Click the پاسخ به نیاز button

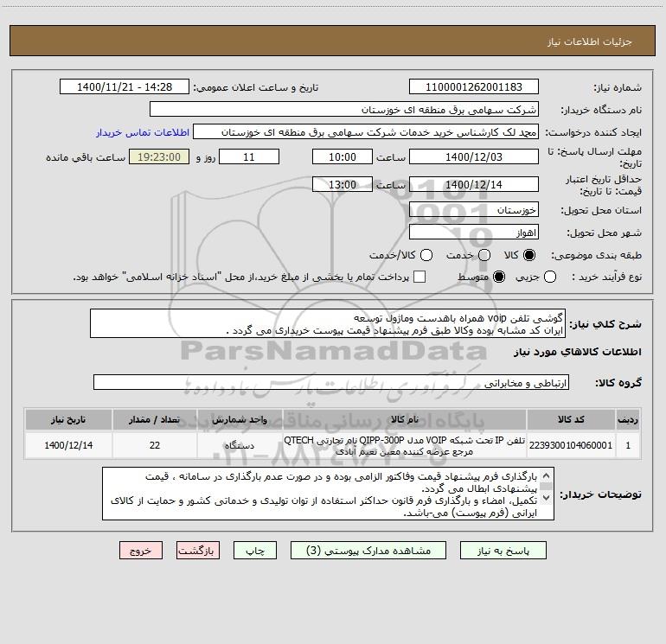503,551
